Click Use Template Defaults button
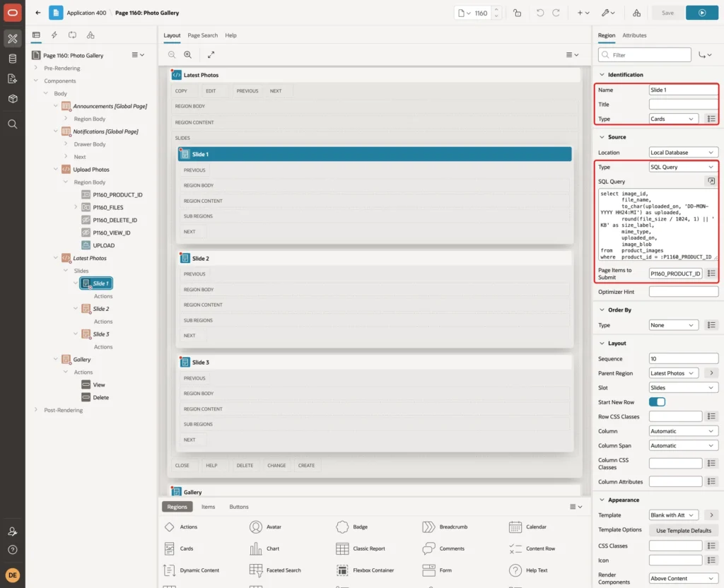Image resolution: width=724 pixels, height=588 pixels. [684, 531]
